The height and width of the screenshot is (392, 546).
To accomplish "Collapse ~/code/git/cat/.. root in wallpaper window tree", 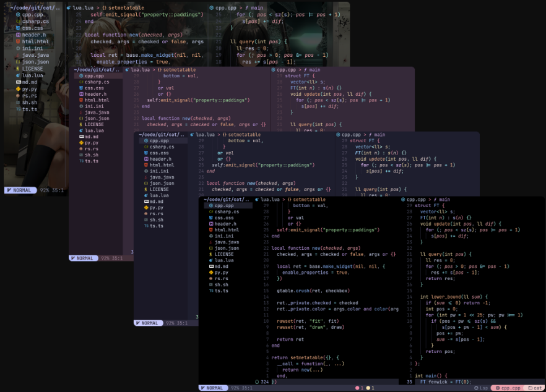I will 35,7.
